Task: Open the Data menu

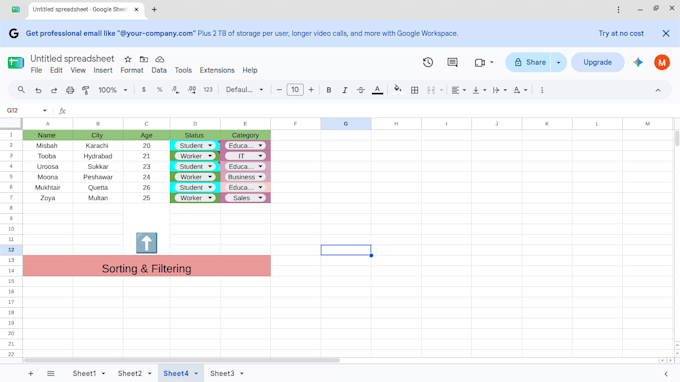Action: [159, 70]
